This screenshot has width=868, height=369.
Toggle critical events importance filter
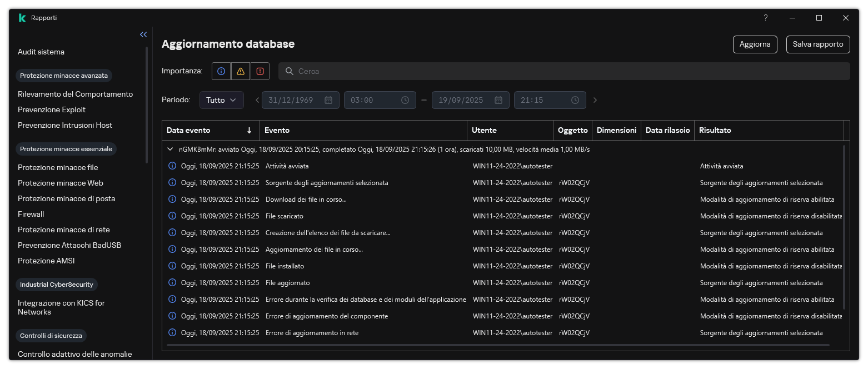point(260,71)
